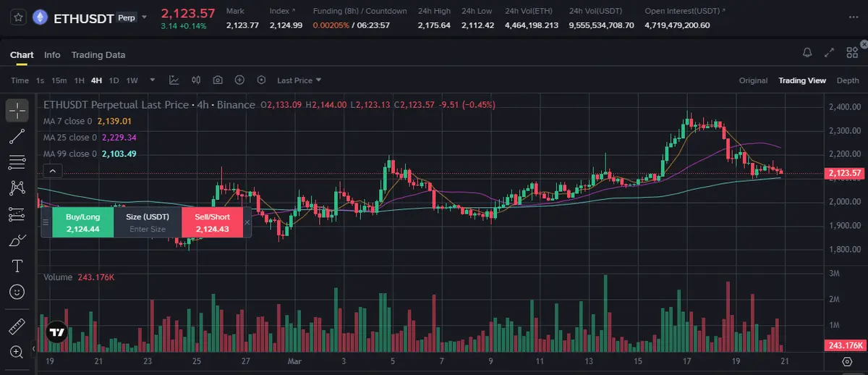Select the 15m interval

tap(59, 80)
